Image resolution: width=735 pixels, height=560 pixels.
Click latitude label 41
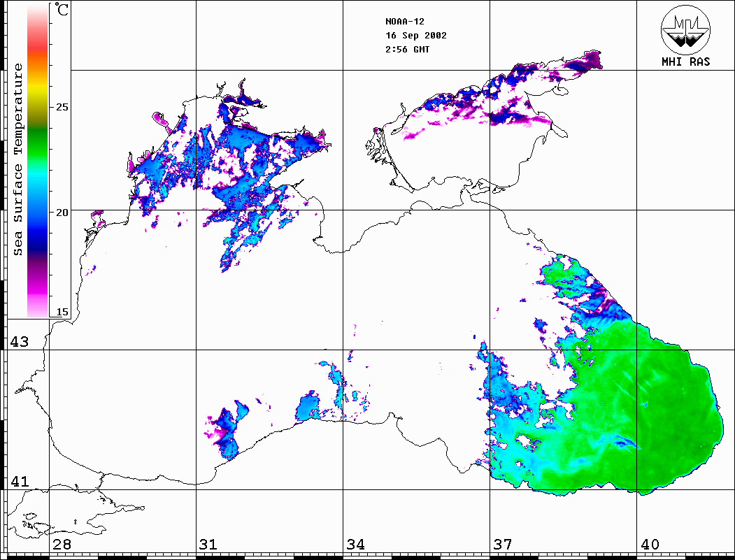pyautogui.click(x=19, y=481)
